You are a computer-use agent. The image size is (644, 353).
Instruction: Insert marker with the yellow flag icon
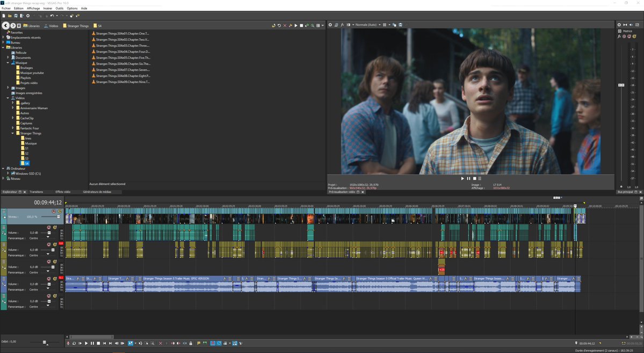point(199,343)
